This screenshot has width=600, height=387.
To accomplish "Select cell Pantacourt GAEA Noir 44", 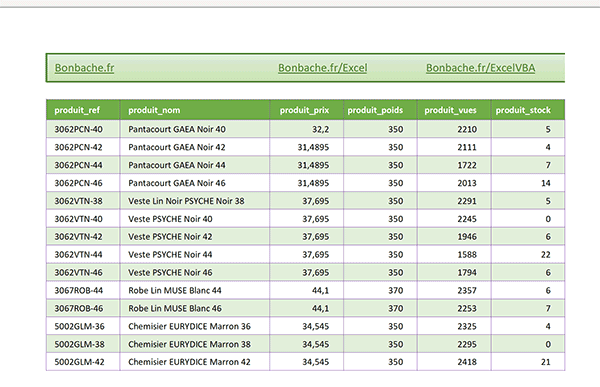I will (x=195, y=165).
